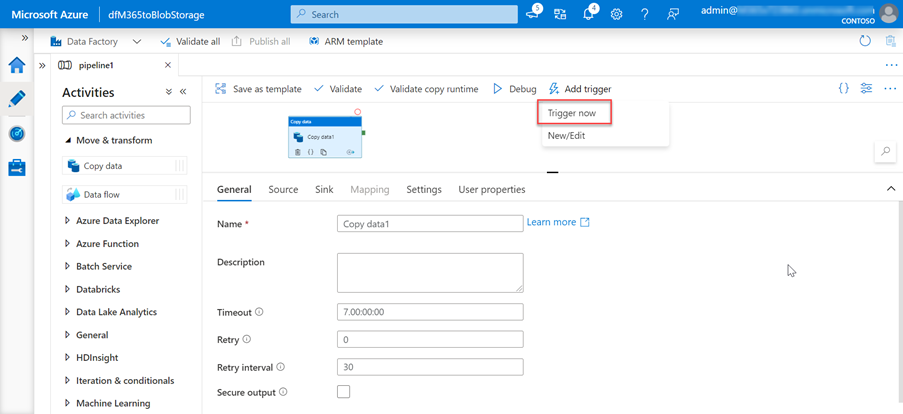This screenshot has width=903, height=414.
Task: Expand the Iteration & conditionals category
Action: coord(68,381)
